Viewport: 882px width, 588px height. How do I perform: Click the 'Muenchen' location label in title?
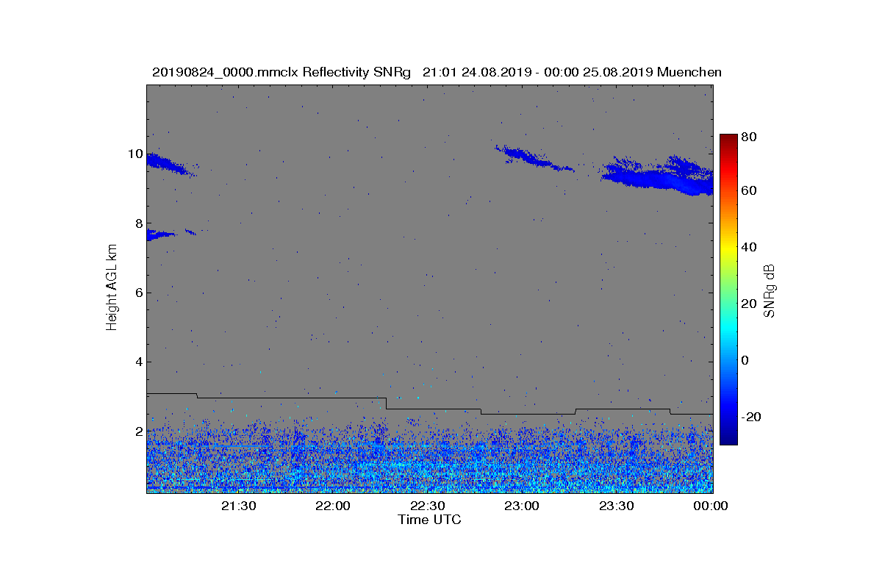click(x=689, y=72)
